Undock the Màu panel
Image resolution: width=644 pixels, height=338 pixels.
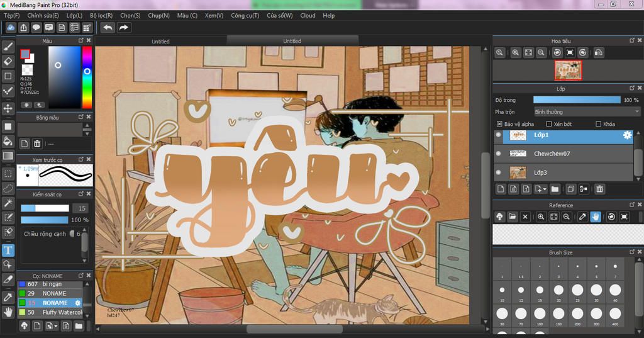coord(81,40)
